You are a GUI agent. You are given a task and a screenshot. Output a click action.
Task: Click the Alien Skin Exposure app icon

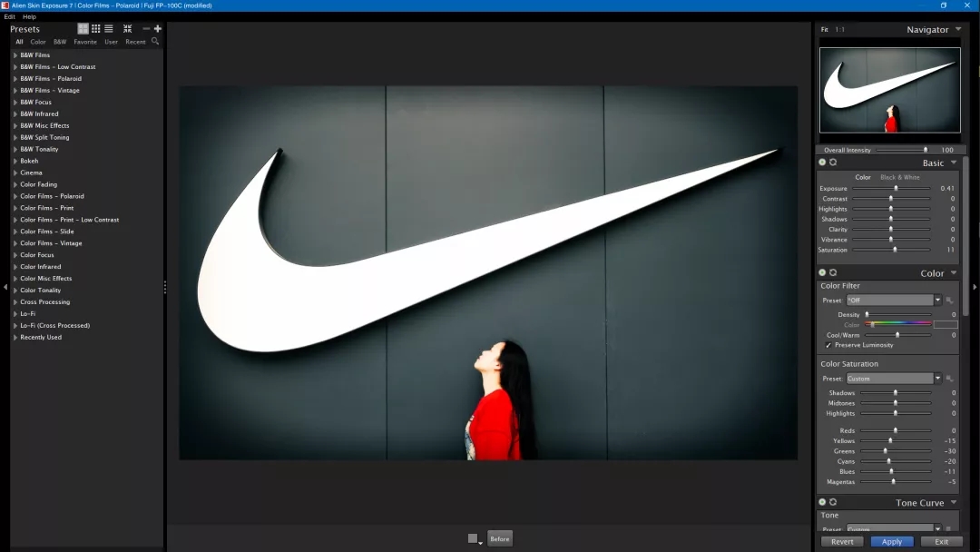[5, 5]
